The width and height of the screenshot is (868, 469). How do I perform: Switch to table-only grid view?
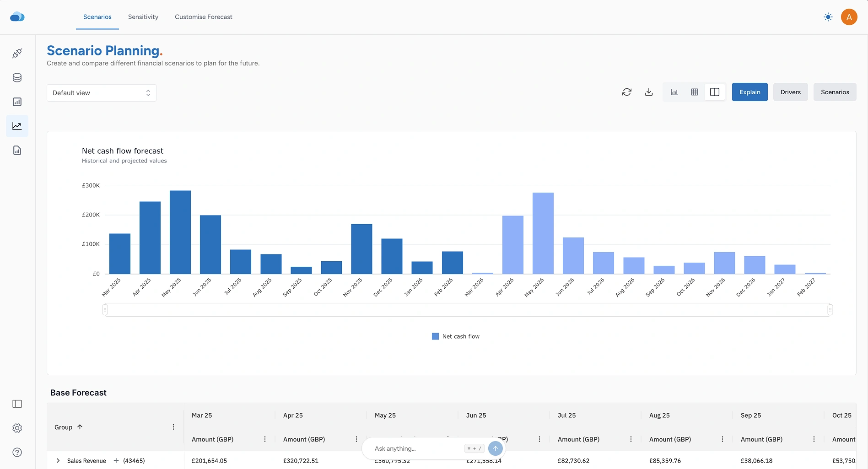(x=694, y=92)
